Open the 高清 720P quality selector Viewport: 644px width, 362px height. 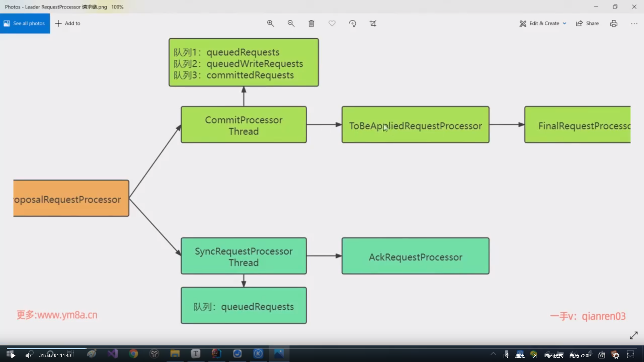pyautogui.click(x=580, y=355)
